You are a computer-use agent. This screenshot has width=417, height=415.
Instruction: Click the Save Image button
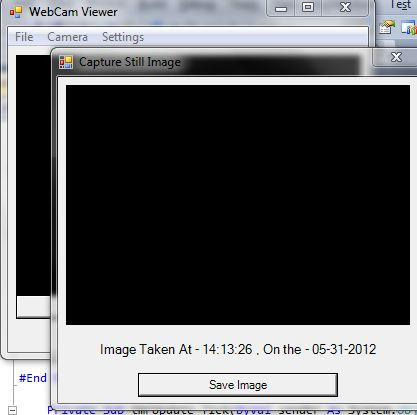click(x=238, y=385)
